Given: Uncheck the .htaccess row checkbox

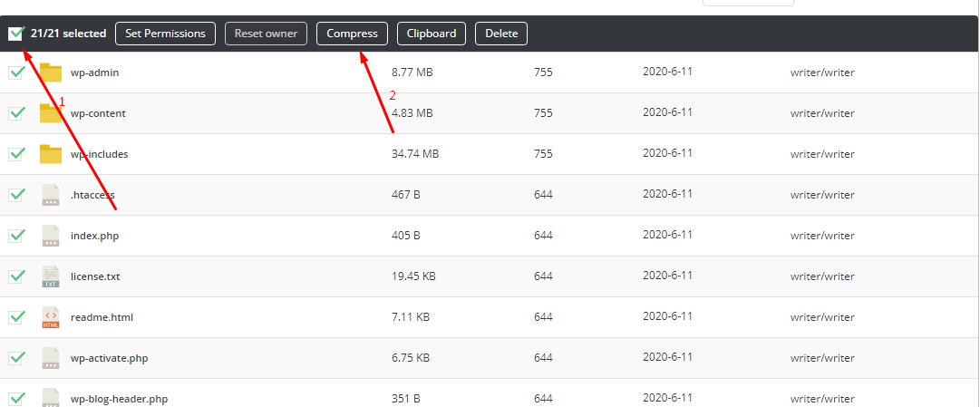Looking at the screenshot, I should [x=15, y=194].
